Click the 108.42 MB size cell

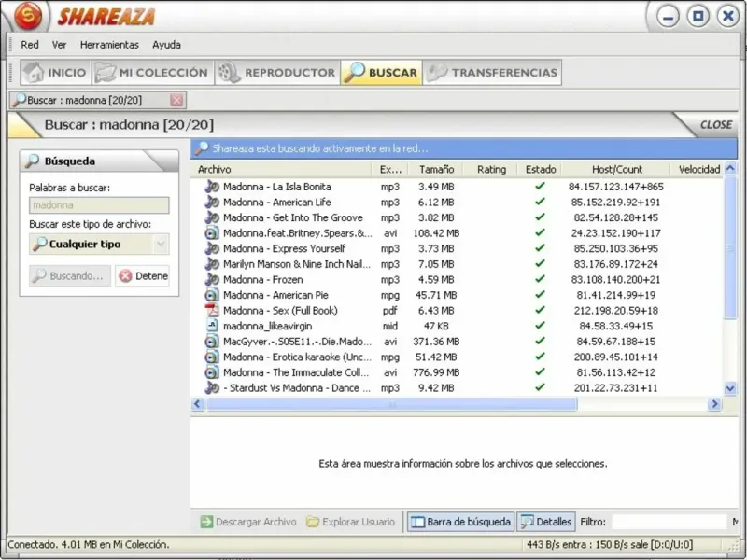pyautogui.click(x=436, y=233)
